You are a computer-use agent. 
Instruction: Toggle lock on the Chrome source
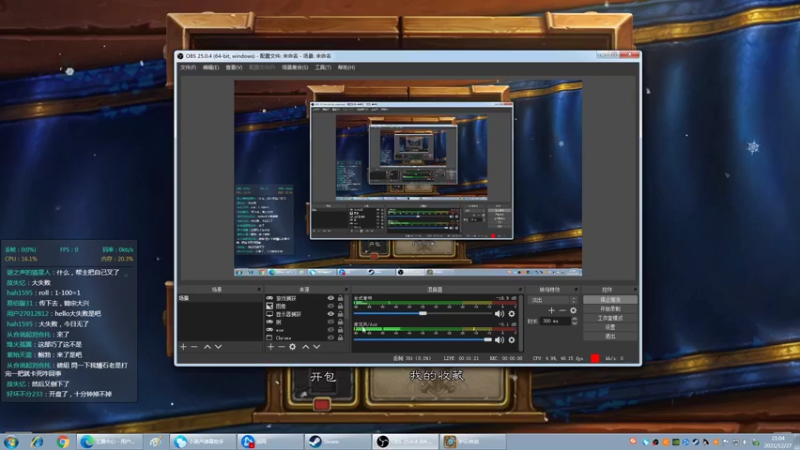340,338
